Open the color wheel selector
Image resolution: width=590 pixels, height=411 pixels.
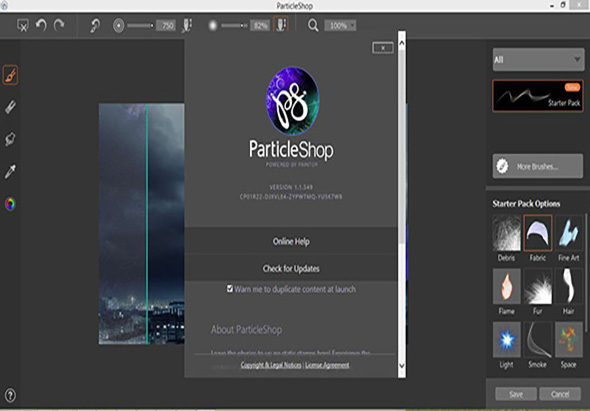pos(11,204)
